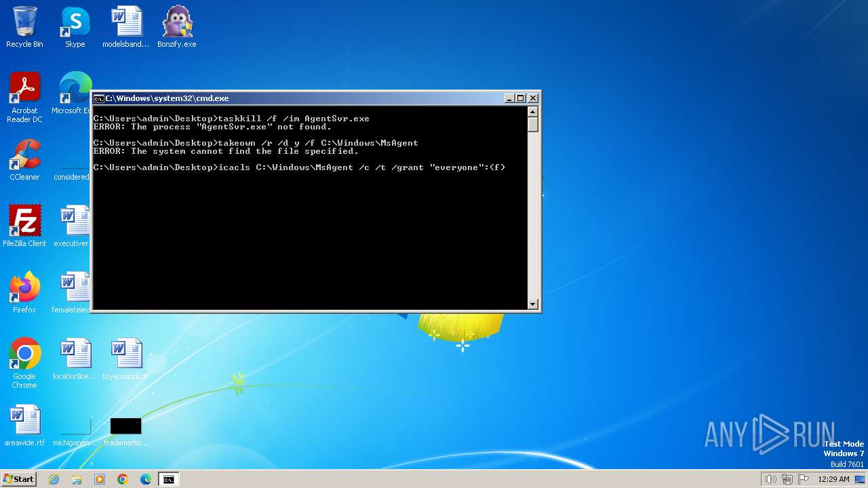
Task: Click the icacls C:\Windows\MsAgent command line
Action: click(299, 167)
